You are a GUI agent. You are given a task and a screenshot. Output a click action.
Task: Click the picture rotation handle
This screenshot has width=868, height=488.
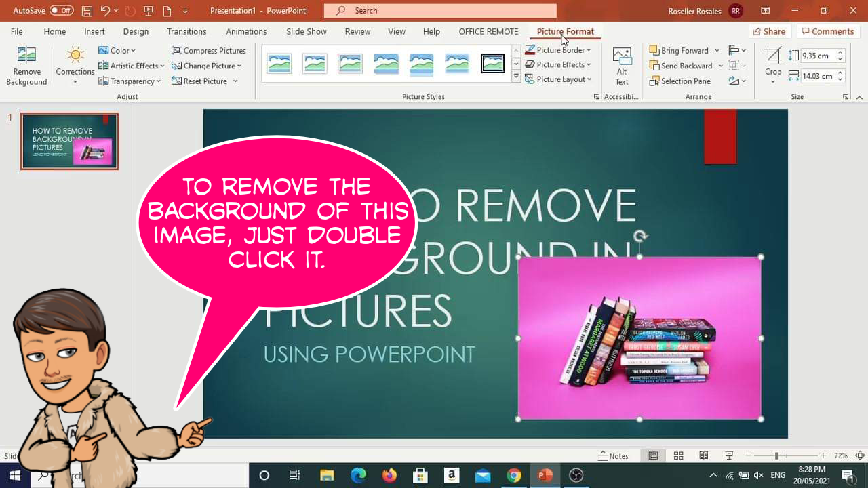[639, 236]
